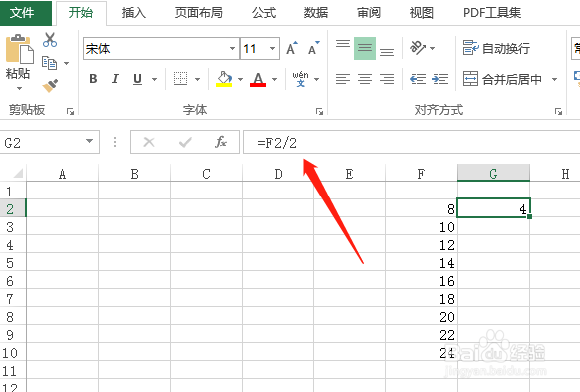The height and width of the screenshot is (392, 580).
Task: Apply yellow fill color bucket
Action: 224,79
